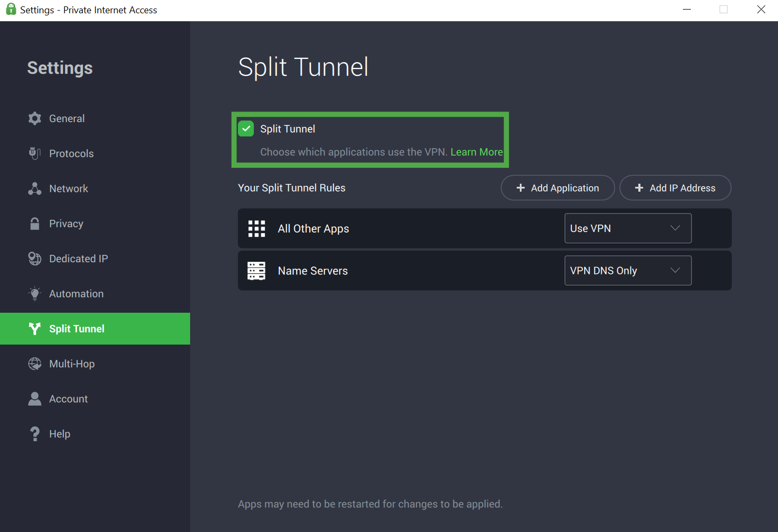This screenshot has height=532, width=778.
Task: Click the Name Servers server icon
Action: tap(257, 271)
